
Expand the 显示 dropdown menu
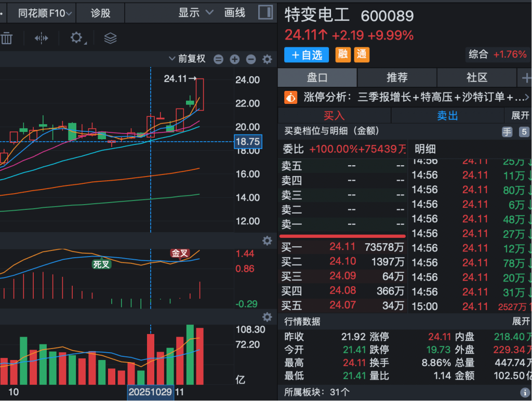(x=196, y=12)
